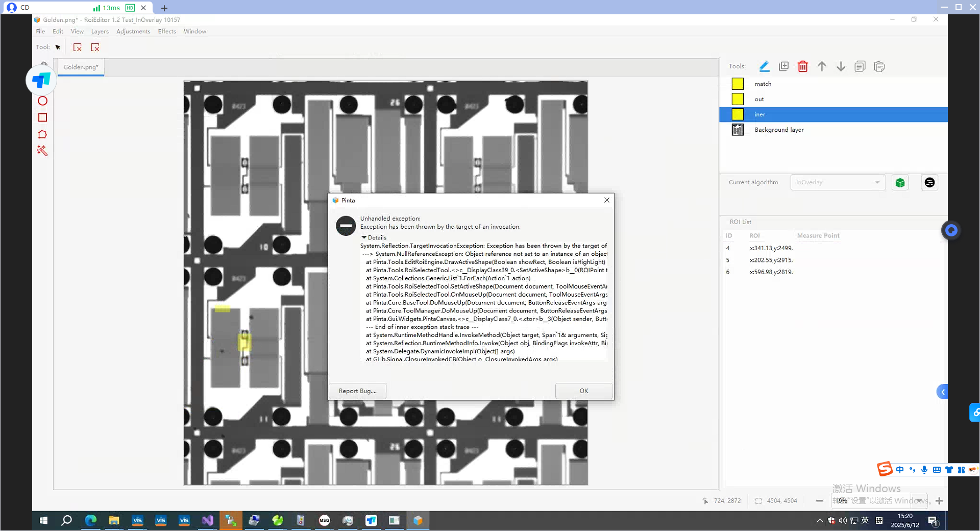
Task: Open Visual Studio from the taskbar
Action: [207, 520]
